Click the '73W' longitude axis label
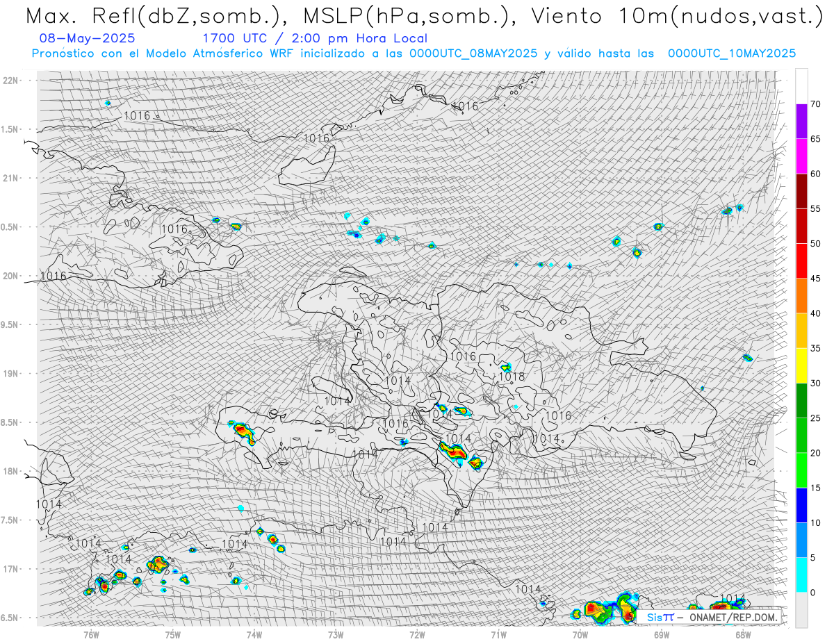Image resolution: width=834 pixels, height=644 pixels. tap(336, 635)
